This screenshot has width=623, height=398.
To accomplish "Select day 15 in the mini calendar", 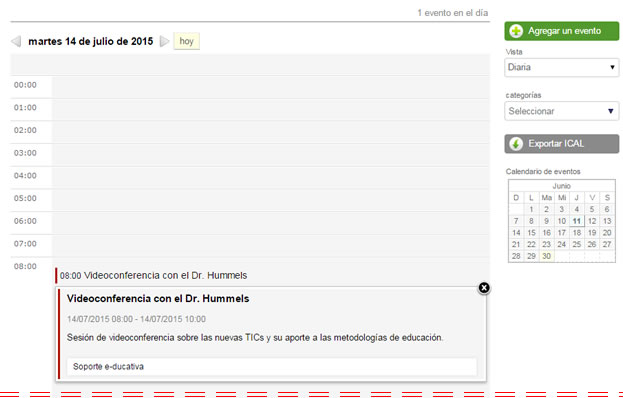I will point(531,233).
